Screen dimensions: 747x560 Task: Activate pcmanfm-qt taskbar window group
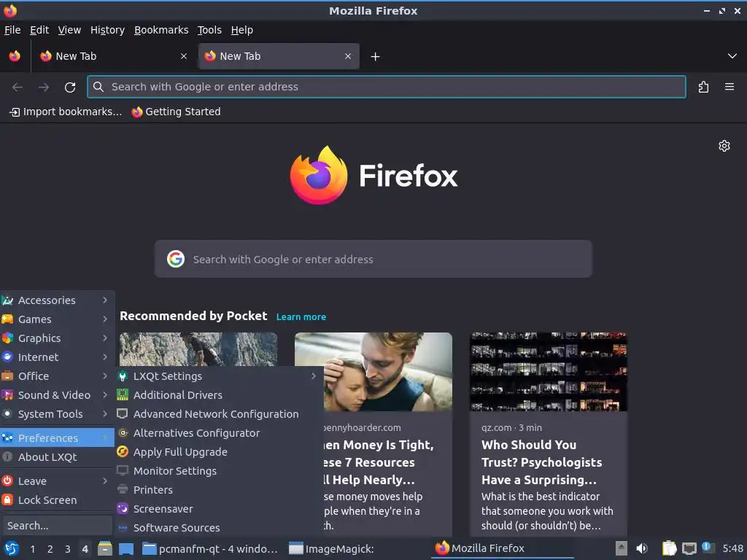point(211,548)
